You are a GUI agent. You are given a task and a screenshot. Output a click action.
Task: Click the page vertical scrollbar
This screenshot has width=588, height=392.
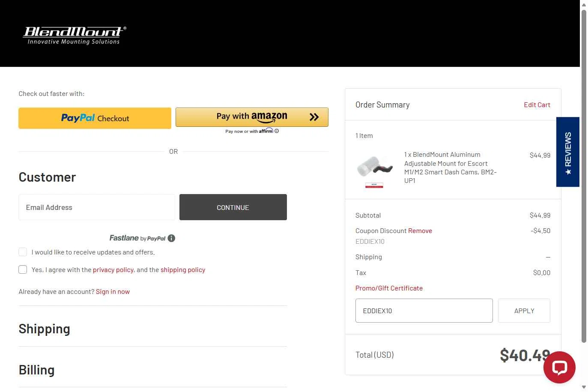coord(584,176)
